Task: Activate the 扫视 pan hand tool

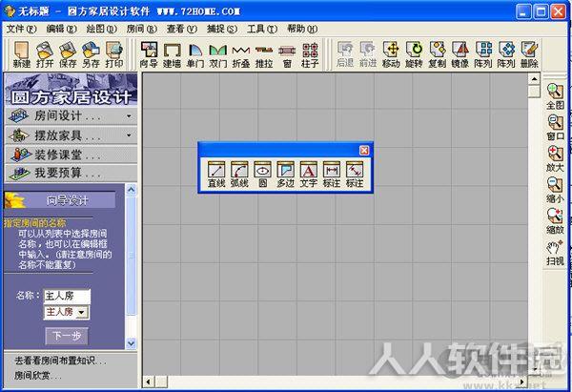Action: point(555,252)
